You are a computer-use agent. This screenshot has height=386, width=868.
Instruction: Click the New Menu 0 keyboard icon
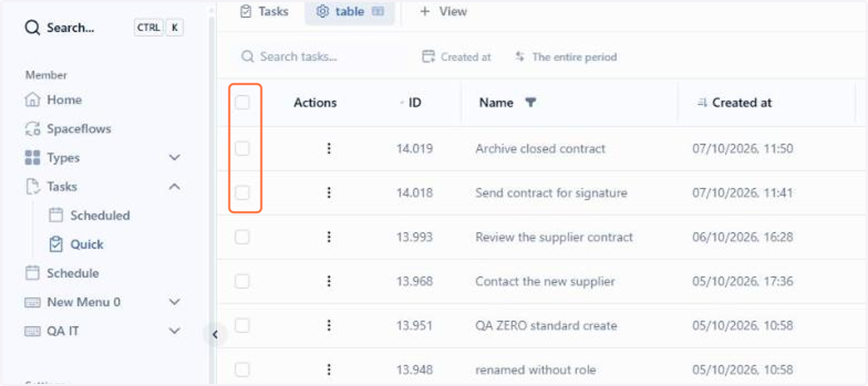[33, 302]
